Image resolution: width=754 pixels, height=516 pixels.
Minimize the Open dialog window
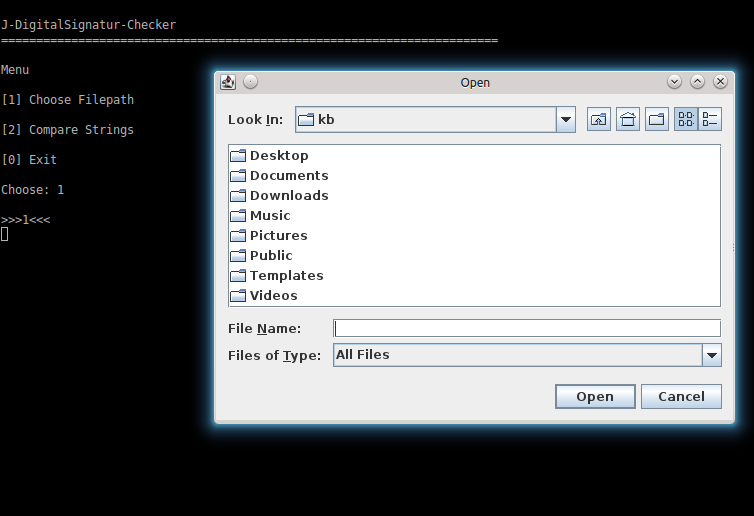pos(675,82)
